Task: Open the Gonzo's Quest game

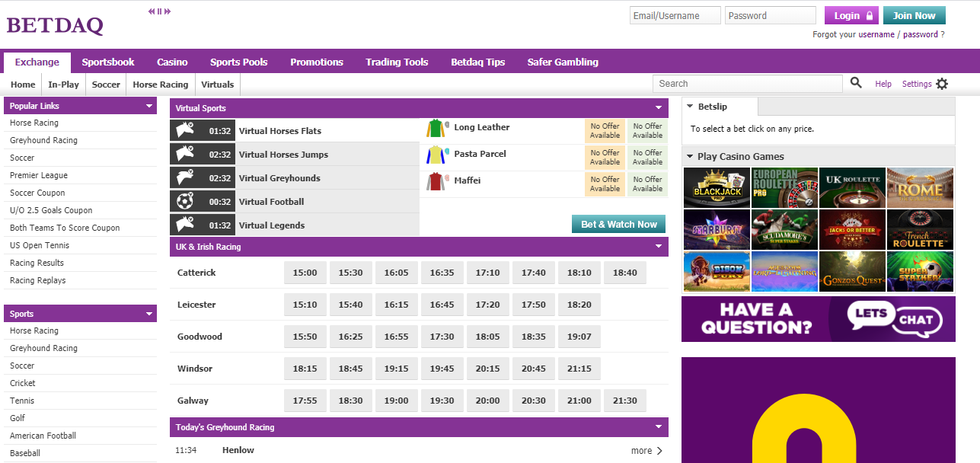Action: tap(852, 271)
